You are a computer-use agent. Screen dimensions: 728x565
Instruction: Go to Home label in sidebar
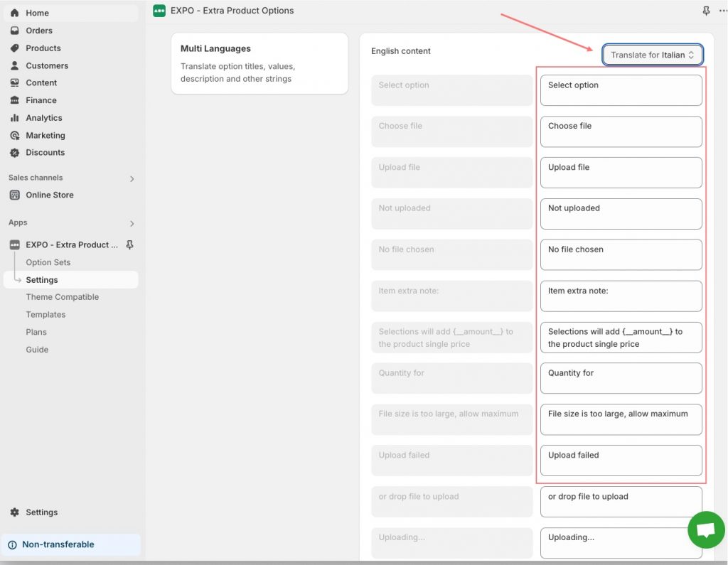[37, 13]
